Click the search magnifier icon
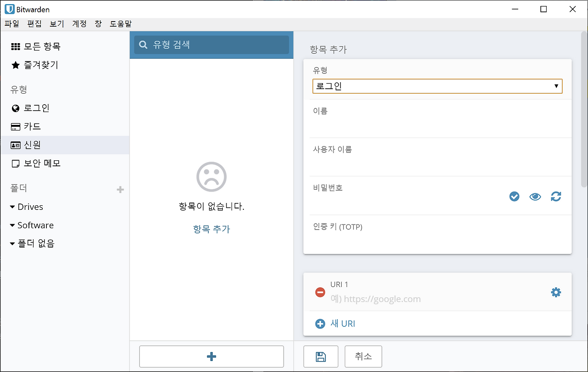Screen dimensions: 588x372 tap(143, 45)
